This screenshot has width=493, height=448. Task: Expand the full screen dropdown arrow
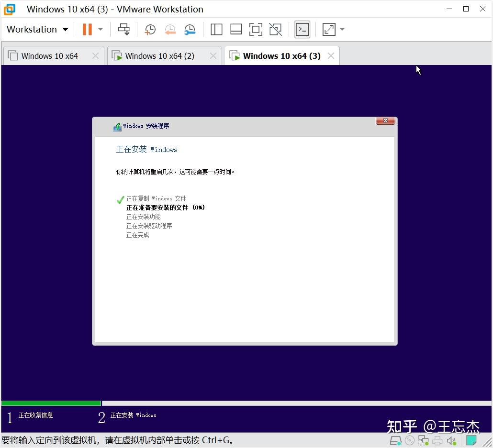tap(342, 29)
